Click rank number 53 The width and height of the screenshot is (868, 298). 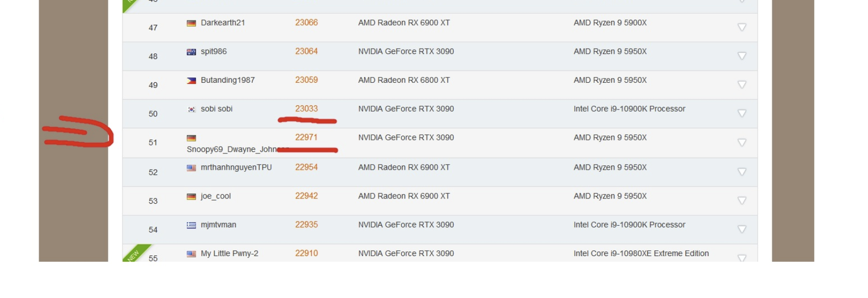(x=153, y=201)
